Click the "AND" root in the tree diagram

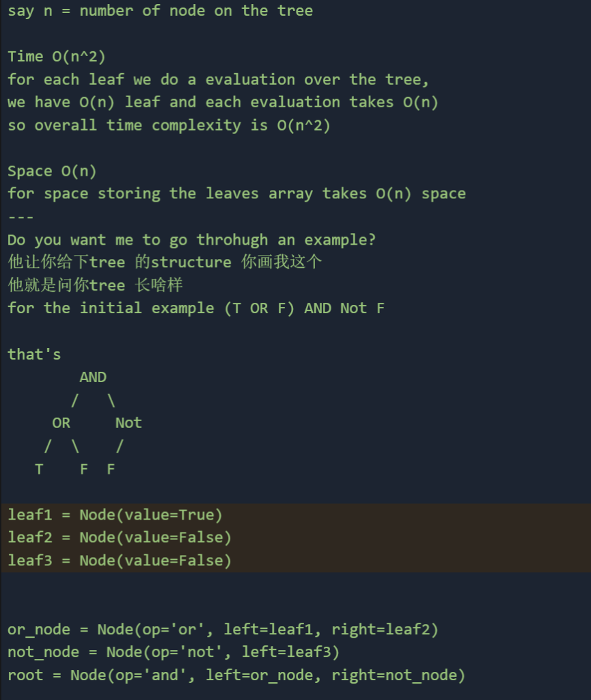[x=93, y=377]
